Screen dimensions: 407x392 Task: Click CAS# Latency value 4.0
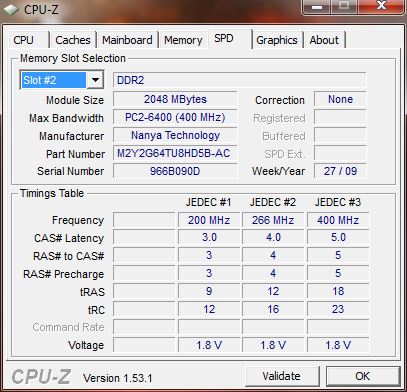[x=273, y=238]
